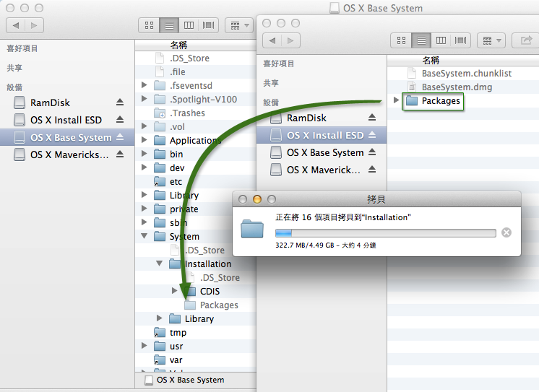Select RamDisk in front window sidebar
Screen dimensions: 539x392
tap(322, 118)
